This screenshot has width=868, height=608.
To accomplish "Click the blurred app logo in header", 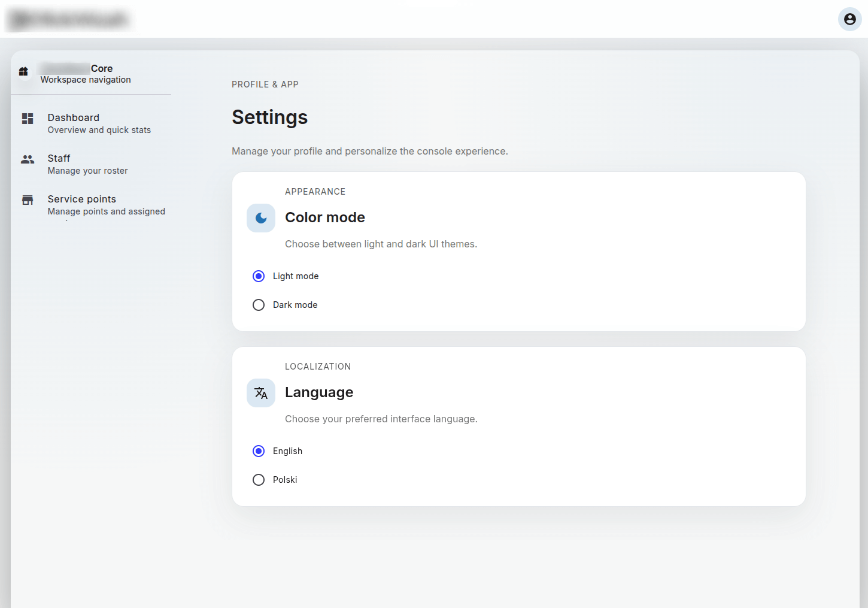I will (x=69, y=20).
